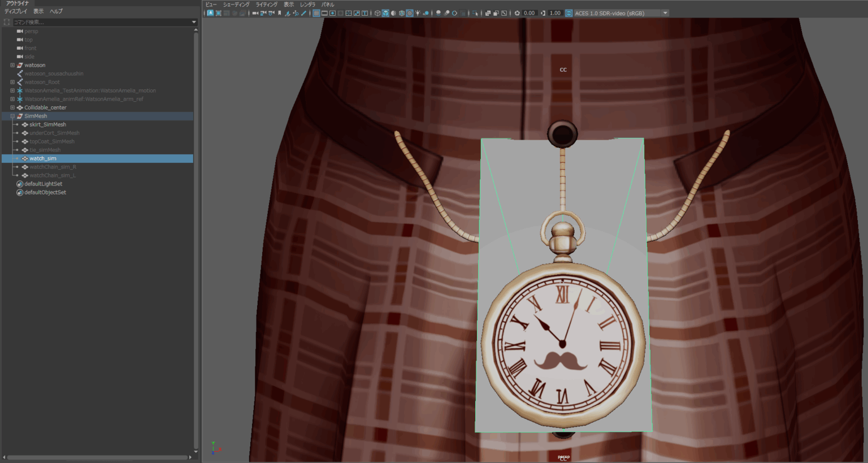Select skirt_SimMesh in the outliner

47,124
